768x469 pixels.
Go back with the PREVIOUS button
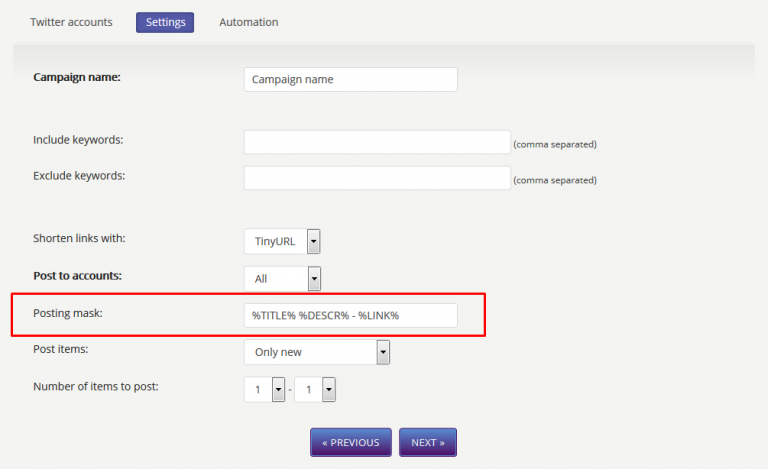click(351, 442)
